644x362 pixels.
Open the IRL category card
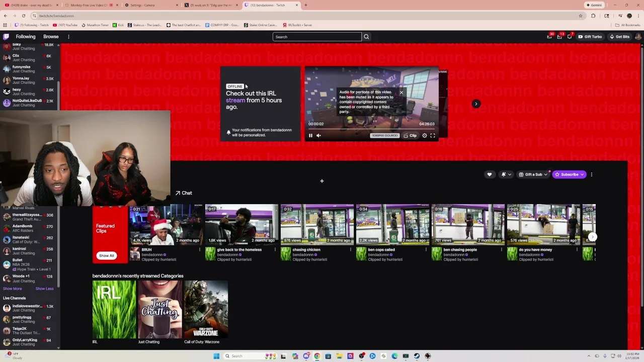point(114,310)
